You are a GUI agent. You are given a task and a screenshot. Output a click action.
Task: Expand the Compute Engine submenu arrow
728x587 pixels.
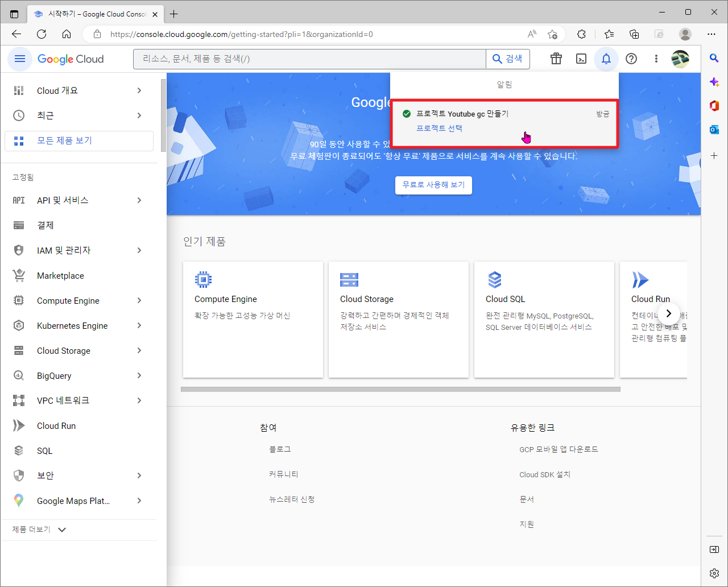coord(139,300)
